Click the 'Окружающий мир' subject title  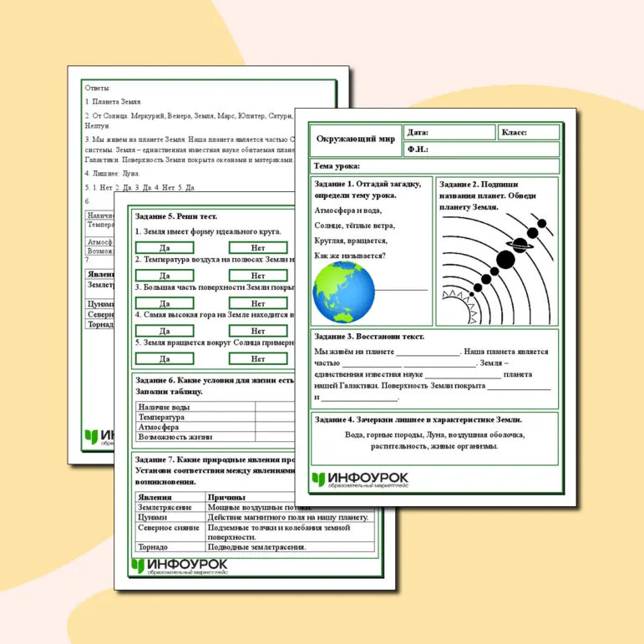tap(355, 139)
